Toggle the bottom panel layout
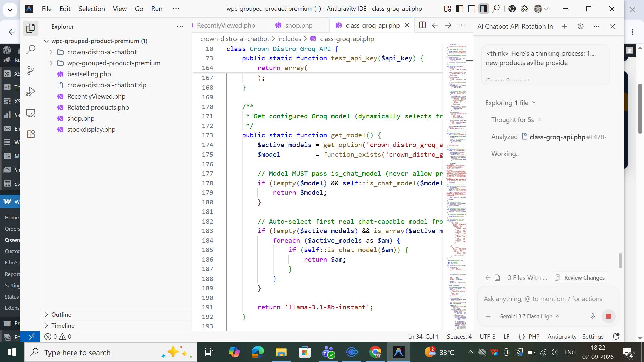 coord(472,9)
